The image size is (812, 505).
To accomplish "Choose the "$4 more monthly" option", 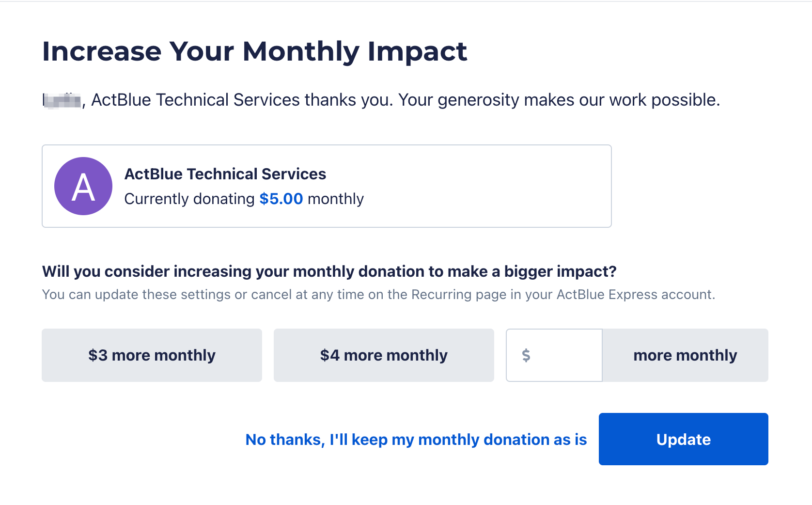I will click(x=384, y=355).
